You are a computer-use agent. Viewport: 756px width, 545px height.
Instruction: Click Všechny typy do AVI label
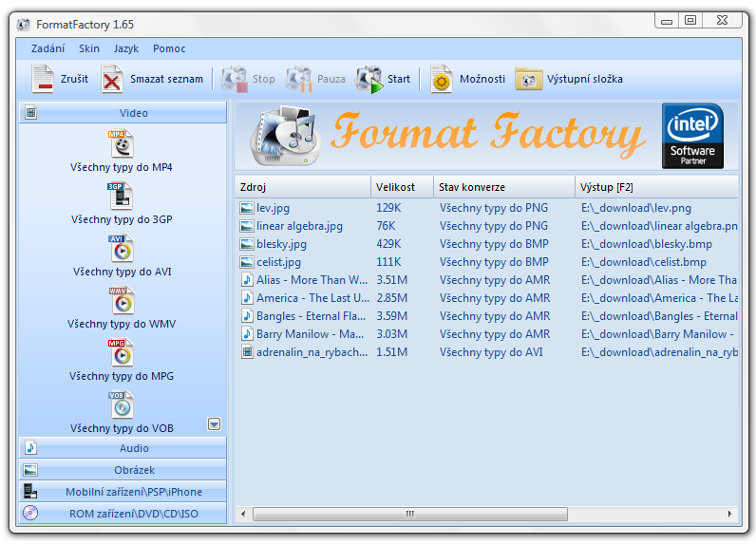pyautogui.click(x=122, y=272)
